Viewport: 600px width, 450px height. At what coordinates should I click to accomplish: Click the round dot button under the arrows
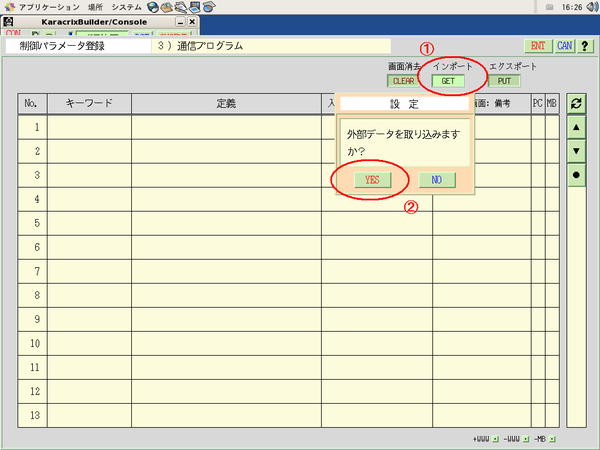click(576, 174)
